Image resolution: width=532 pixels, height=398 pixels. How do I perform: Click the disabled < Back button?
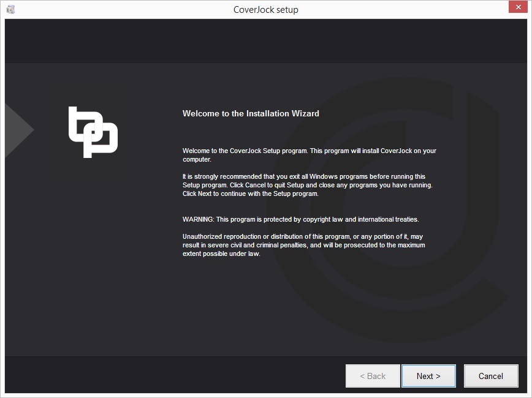[373, 376]
